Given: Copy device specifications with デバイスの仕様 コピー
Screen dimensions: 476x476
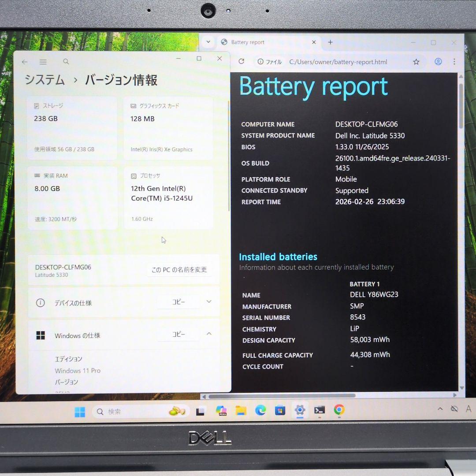Looking at the screenshot, I should point(178,302).
